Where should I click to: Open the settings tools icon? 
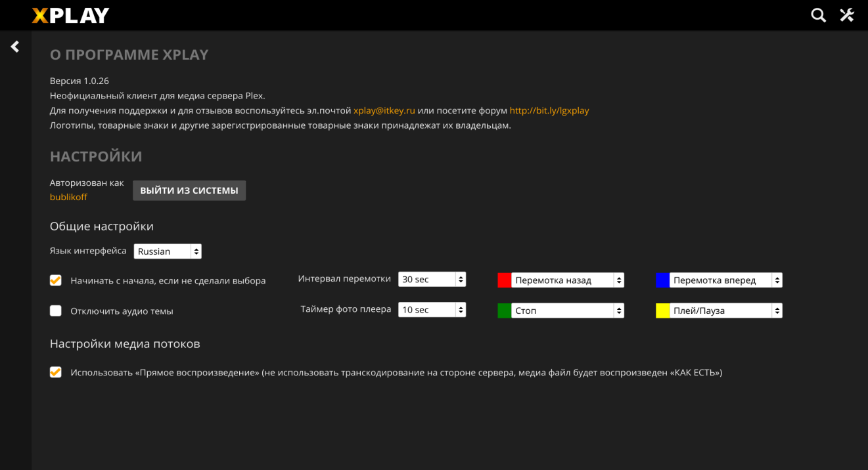pos(847,15)
